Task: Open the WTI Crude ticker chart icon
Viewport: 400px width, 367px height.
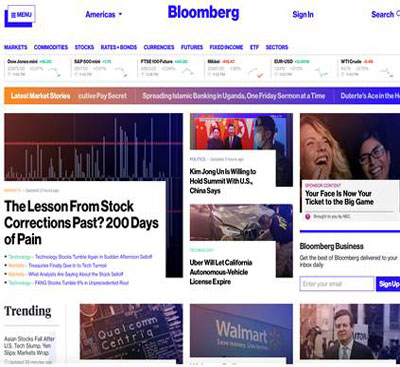Action: 387,72
